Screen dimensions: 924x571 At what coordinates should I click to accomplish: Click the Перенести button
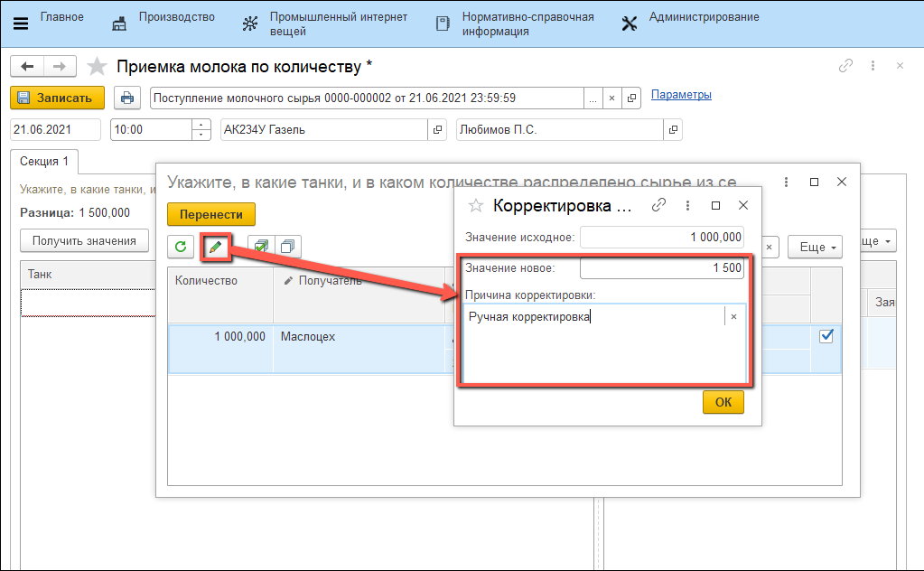coord(211,214)
